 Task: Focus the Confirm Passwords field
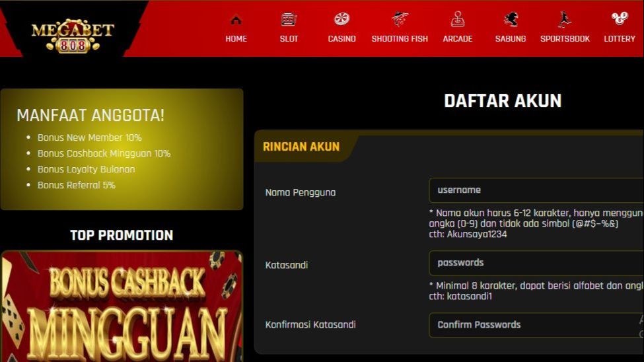click(536, 325)
